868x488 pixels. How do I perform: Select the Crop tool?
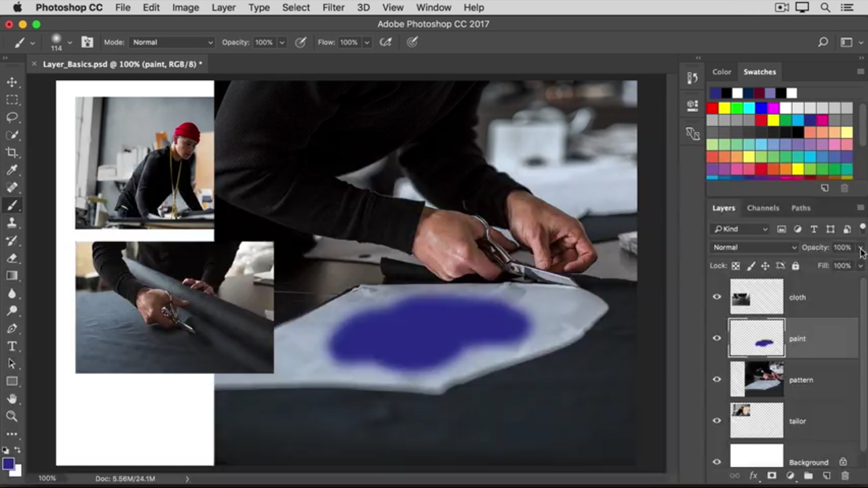click(x=12, y=152)
